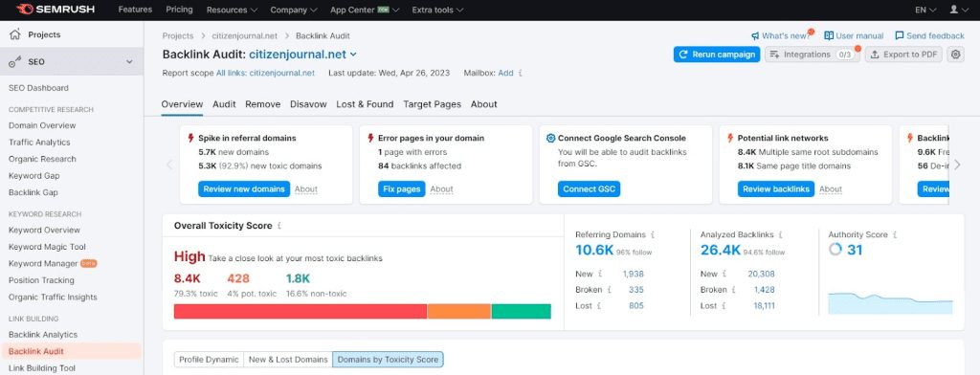Open the App Center dropdown
Viewport: 980px width, 375px height.
[x=366, y=10]
